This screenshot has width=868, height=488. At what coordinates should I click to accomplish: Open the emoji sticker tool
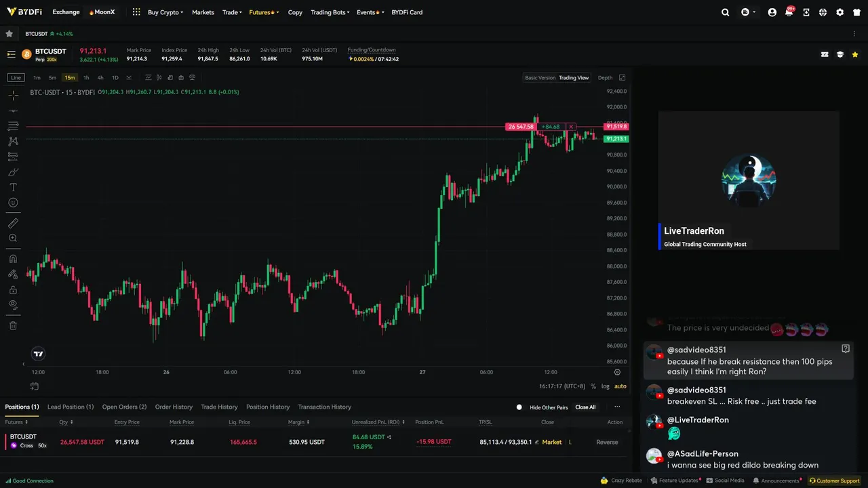point(13,203)
